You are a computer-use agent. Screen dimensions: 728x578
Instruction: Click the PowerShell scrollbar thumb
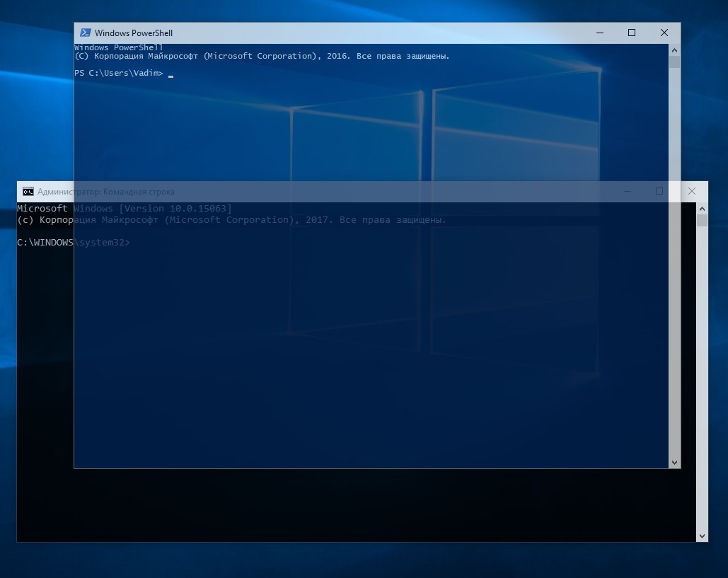click(675, 62)
